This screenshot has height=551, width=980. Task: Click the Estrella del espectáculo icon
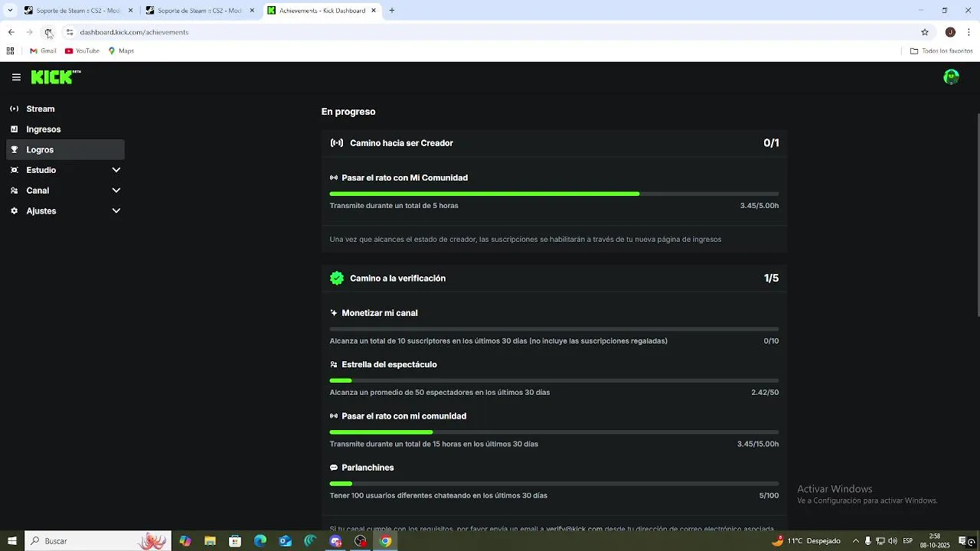[x=334, y=365]
